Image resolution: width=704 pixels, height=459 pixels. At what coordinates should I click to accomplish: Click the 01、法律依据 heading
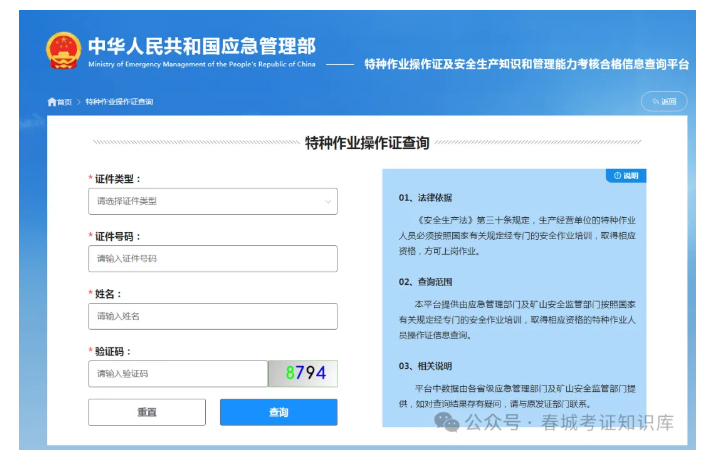pos(425,197)
